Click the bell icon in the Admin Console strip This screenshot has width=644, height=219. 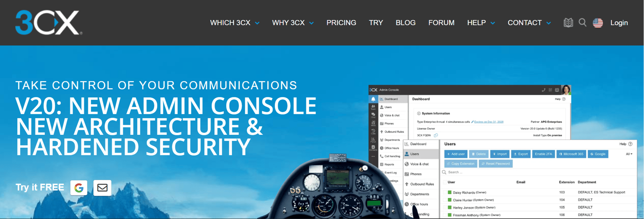373,99
